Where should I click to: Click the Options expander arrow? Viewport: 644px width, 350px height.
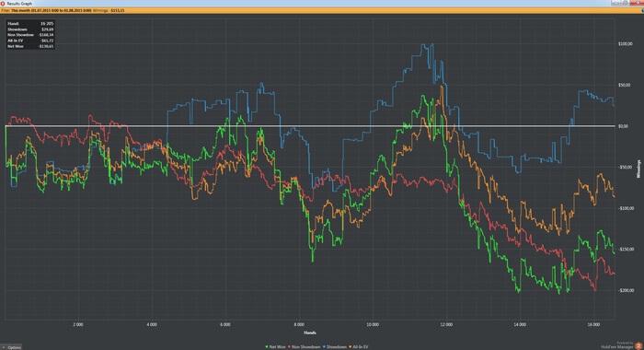pos(5,347)
